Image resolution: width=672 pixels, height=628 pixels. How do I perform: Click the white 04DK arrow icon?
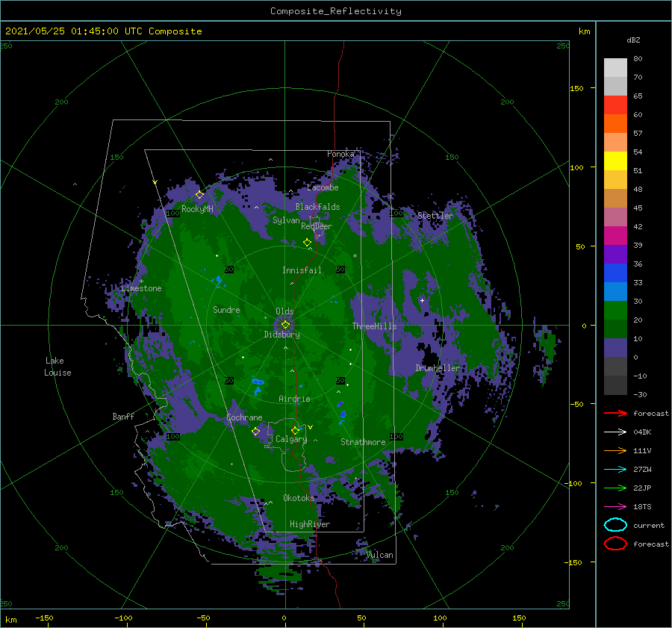pyautogui.click(x=615, y=432)
